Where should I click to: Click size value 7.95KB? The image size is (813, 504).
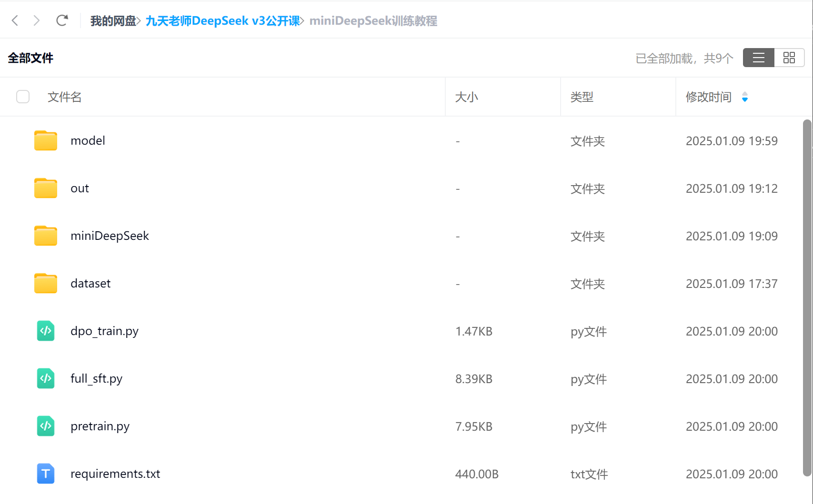pyautogui.click(x=474, y=426)
